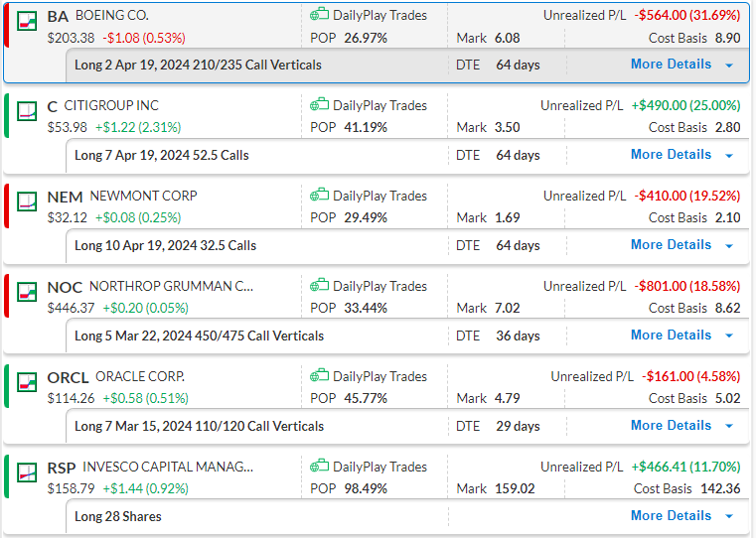Click Long 7 Mar 15 110/120 Call Verticals
Image resolution: width=756 pixels, height=538 pixels.
[199, 426]
